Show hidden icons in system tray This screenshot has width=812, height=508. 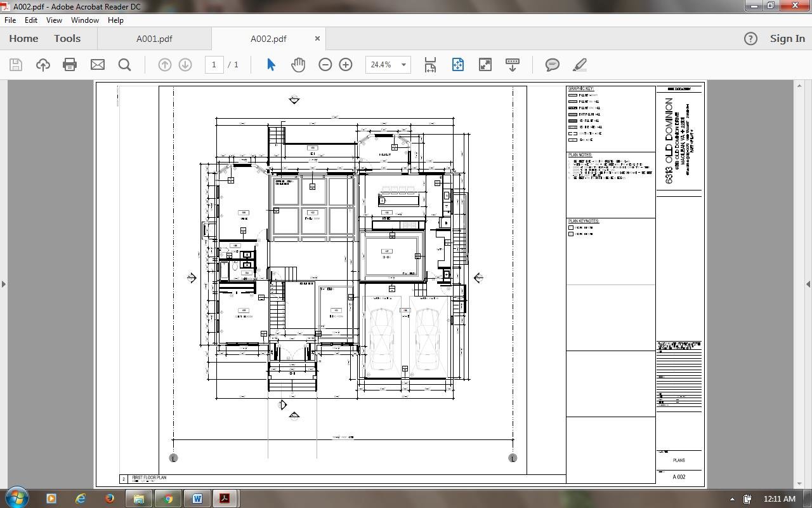(x=731, y=499)
